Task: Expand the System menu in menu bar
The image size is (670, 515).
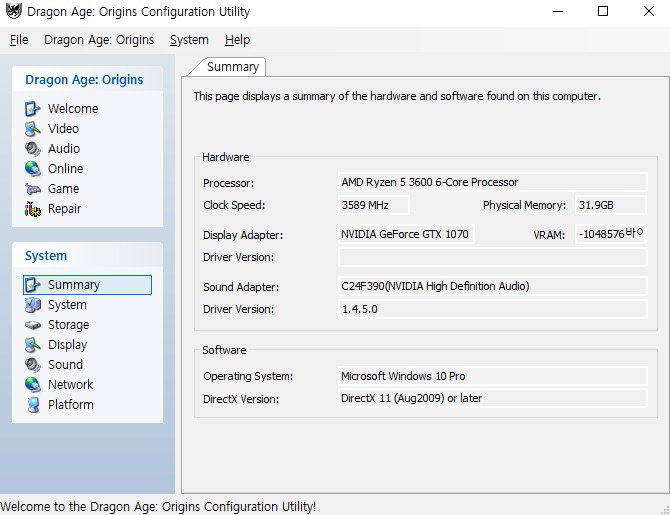Action: click(189, 40)
